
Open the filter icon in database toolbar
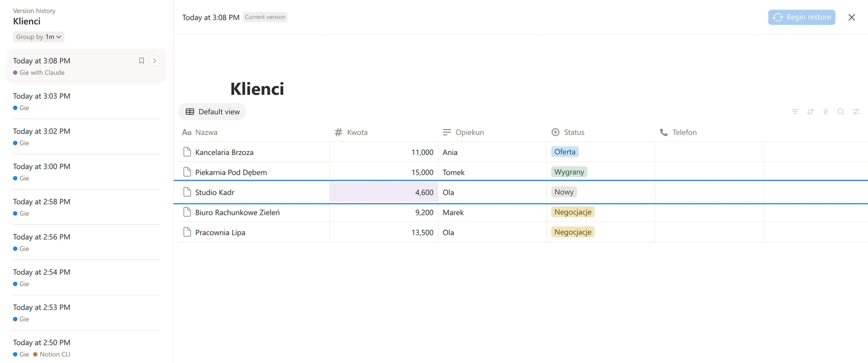pos(795,112)
